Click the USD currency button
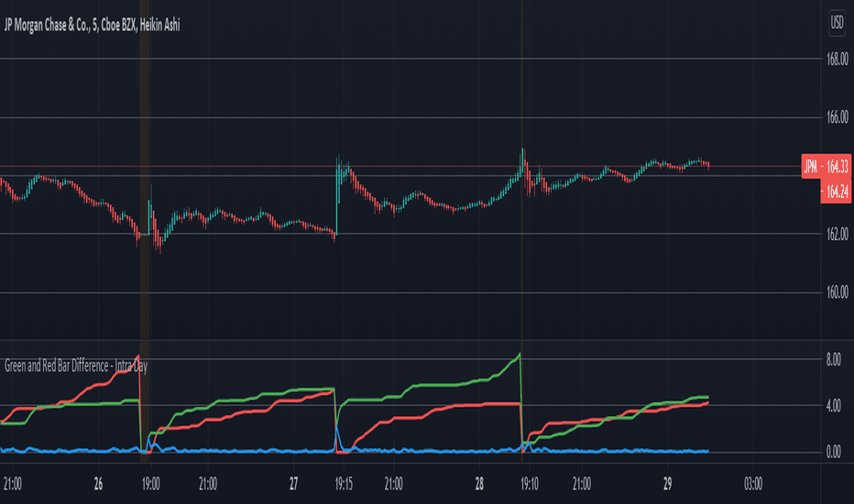Image resolution: width=854 pixels, height=504 pixels. [x=837, y=23]
